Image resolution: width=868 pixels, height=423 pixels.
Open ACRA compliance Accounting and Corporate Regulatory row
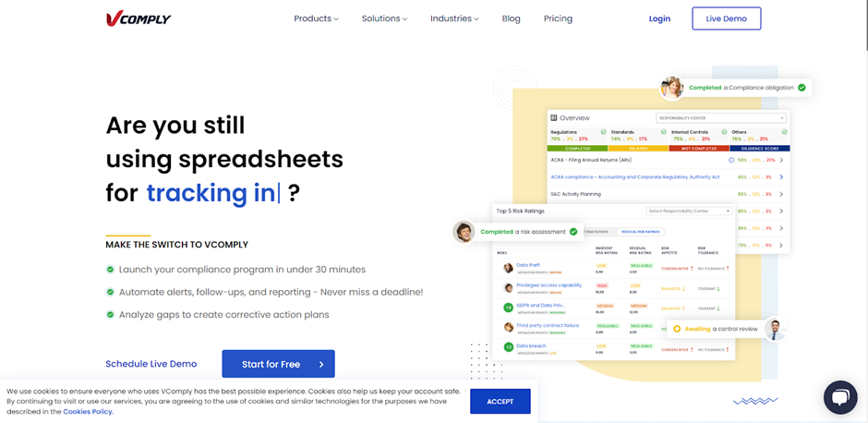click(669, 177)
